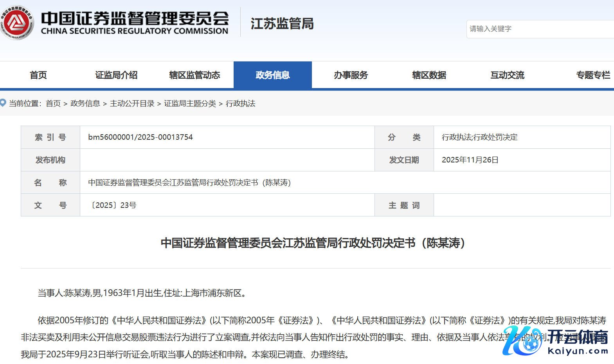Viewport: 614px width, 364px height.
Task: Select the highlighted 政务信息 tab
Action: point(273,75)
